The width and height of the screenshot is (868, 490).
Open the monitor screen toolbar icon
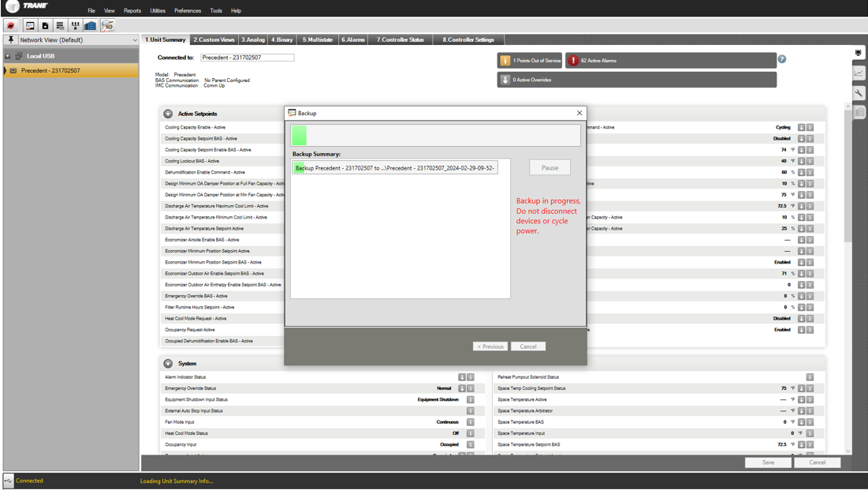click(30, 25)
